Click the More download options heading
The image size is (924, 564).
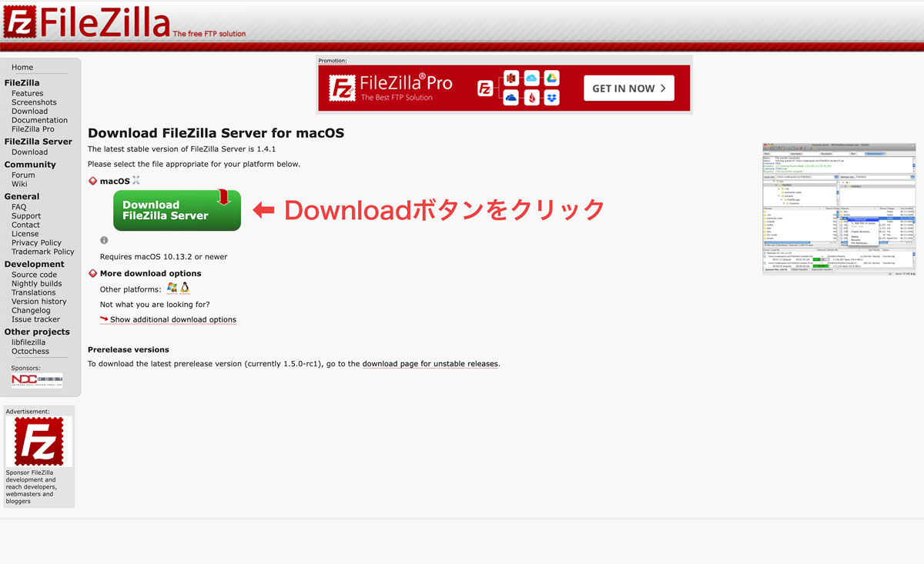[150, 273]
